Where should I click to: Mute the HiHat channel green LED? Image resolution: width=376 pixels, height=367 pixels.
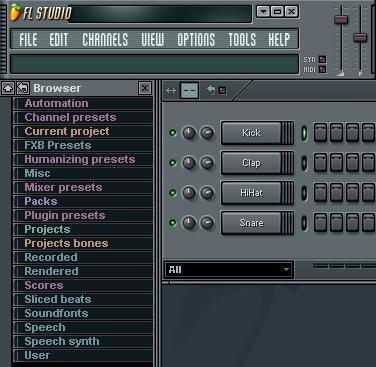tap(173, 193)
